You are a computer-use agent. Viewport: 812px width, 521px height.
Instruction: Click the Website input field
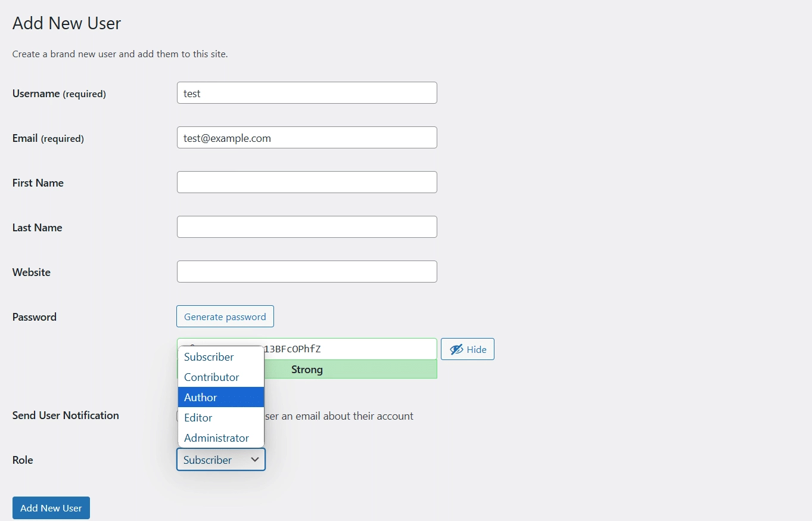click(306, 271)
